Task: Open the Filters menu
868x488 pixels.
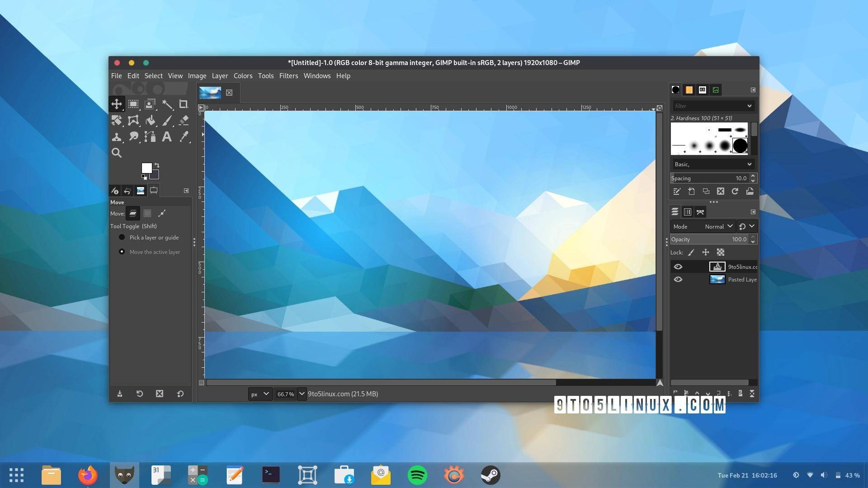Action: coord(288,75)
